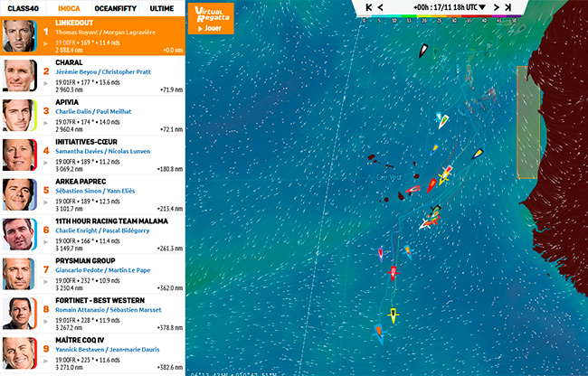This screenshot has height=376, width=588.
Task: Advance to next time step arrow
Action: pyautogui.click(x=497, y=7)
